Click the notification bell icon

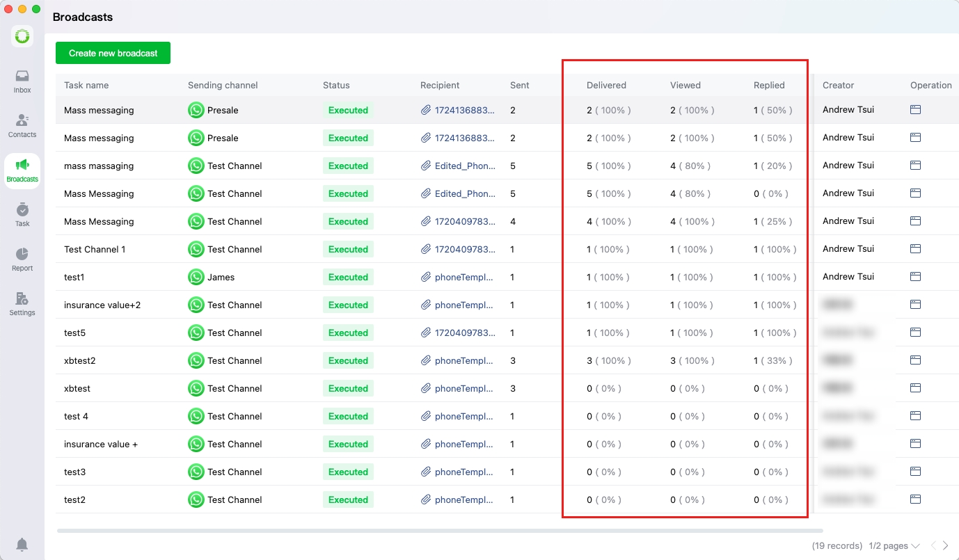(22, 544)
